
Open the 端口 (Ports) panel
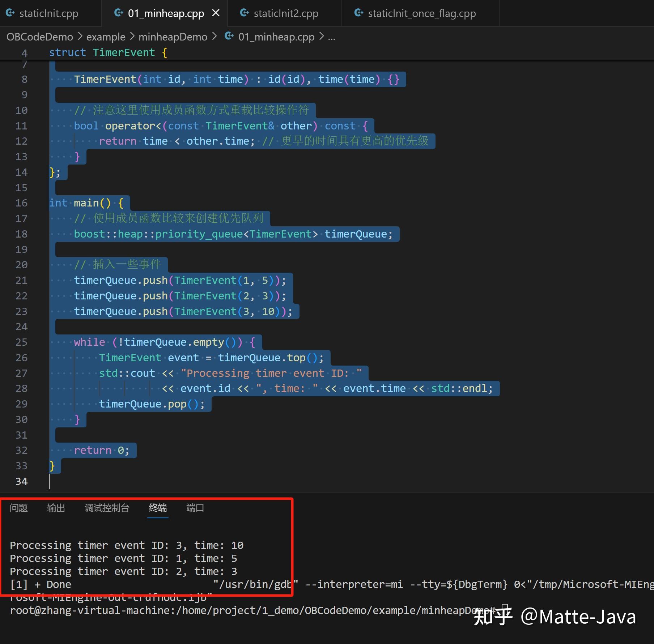pyautogui.click(x=195, y=508)
